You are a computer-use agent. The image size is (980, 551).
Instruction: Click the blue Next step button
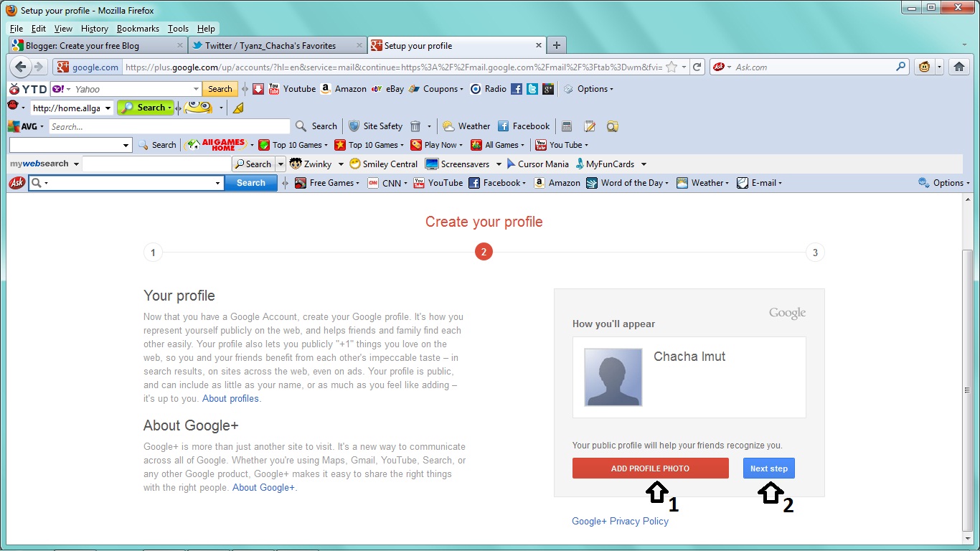coord(769,468)
